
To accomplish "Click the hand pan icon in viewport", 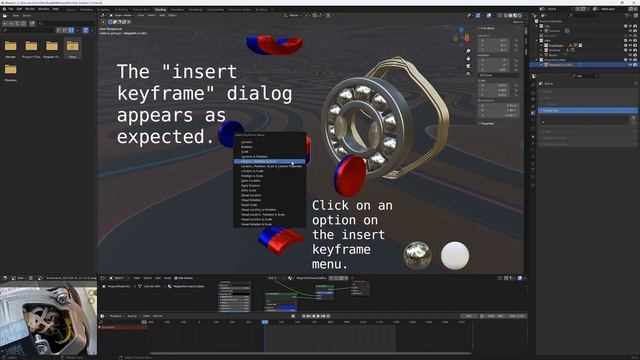I will tap(468, 58).
